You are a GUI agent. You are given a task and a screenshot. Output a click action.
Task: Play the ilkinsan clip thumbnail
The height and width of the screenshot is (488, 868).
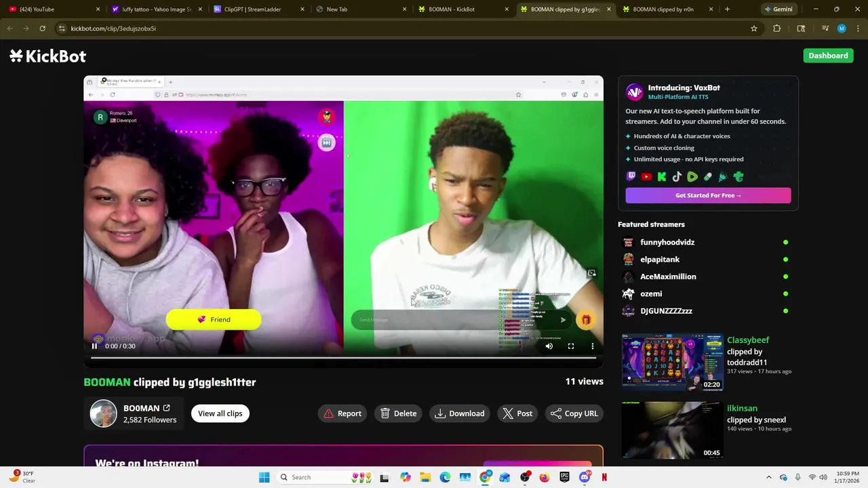tap(672, 430)
